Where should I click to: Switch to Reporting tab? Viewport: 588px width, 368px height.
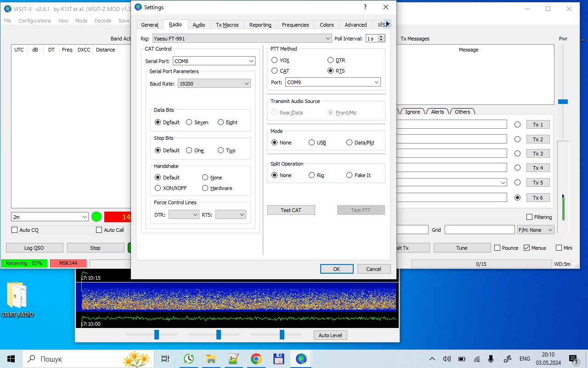click(x=260, y=25)
